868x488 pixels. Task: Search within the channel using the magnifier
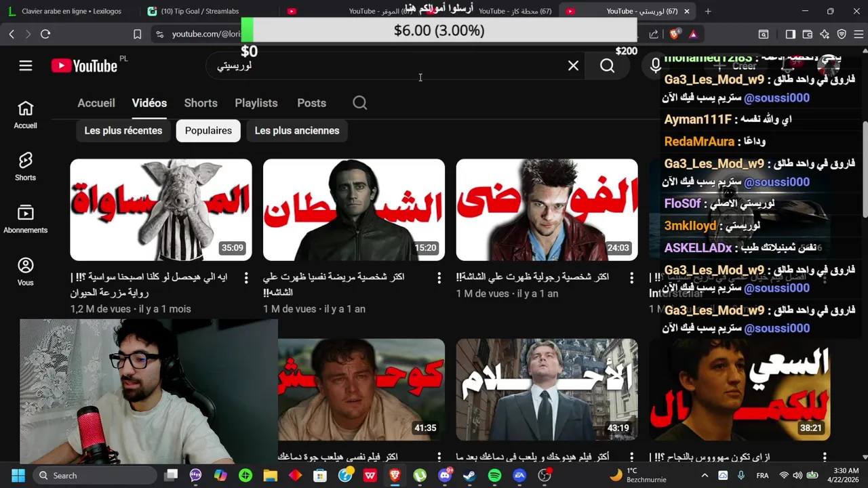click(x=360, y=103)
